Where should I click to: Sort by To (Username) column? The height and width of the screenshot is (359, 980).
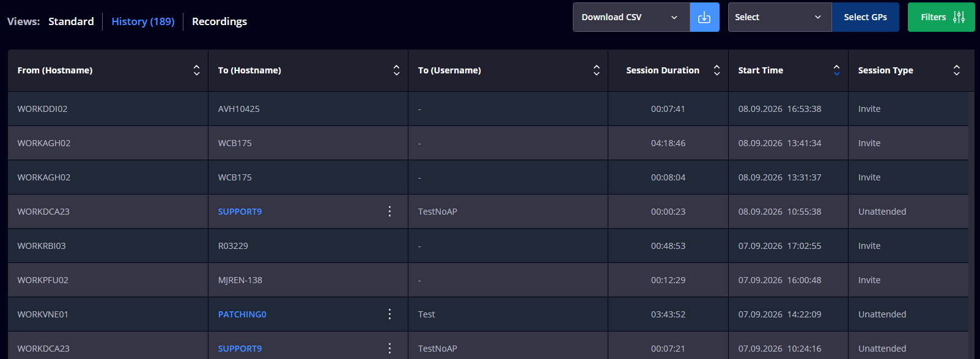tap(596, 70)
